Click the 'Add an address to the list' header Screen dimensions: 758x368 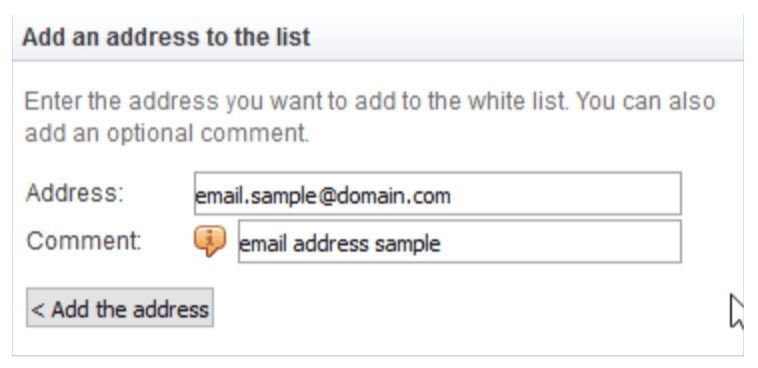[166, 37]
